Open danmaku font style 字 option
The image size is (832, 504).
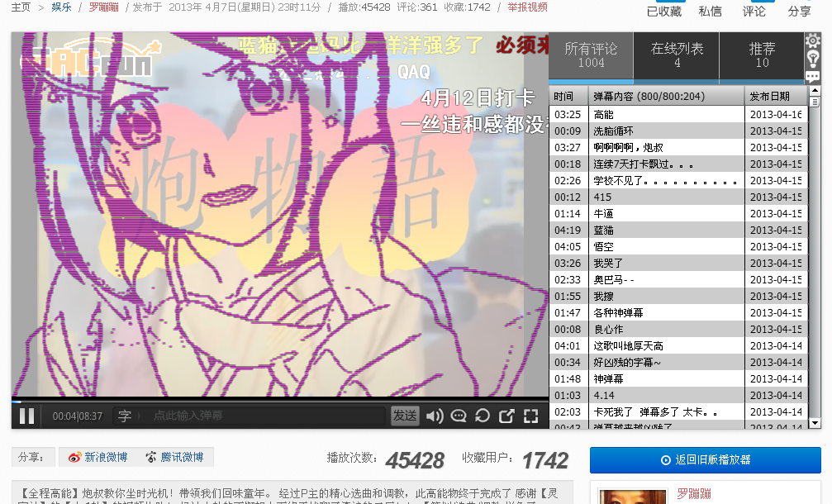click(125, 416)
